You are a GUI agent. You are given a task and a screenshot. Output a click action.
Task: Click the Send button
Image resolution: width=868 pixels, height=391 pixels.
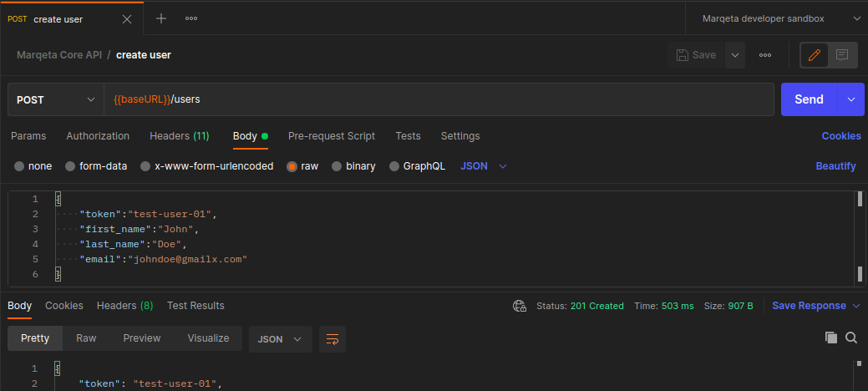pyautogui.click(x=809, y=99)
